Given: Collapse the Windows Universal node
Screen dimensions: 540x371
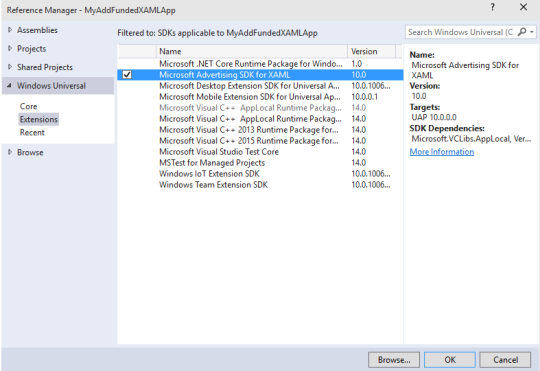Looking at the screenshot, I should [10, 86].
